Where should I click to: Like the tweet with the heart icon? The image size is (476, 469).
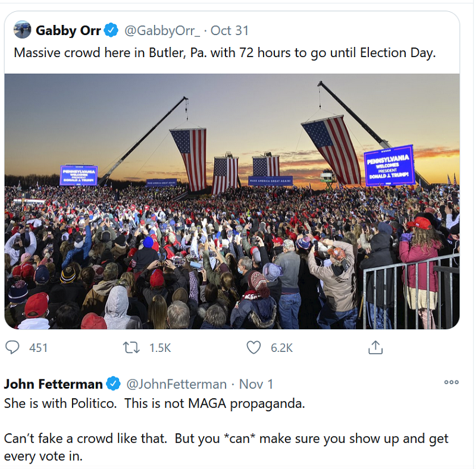[254, 347]
